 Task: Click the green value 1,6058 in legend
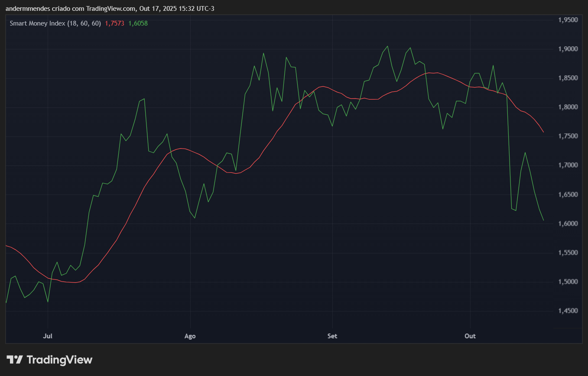tap(138, 23)
